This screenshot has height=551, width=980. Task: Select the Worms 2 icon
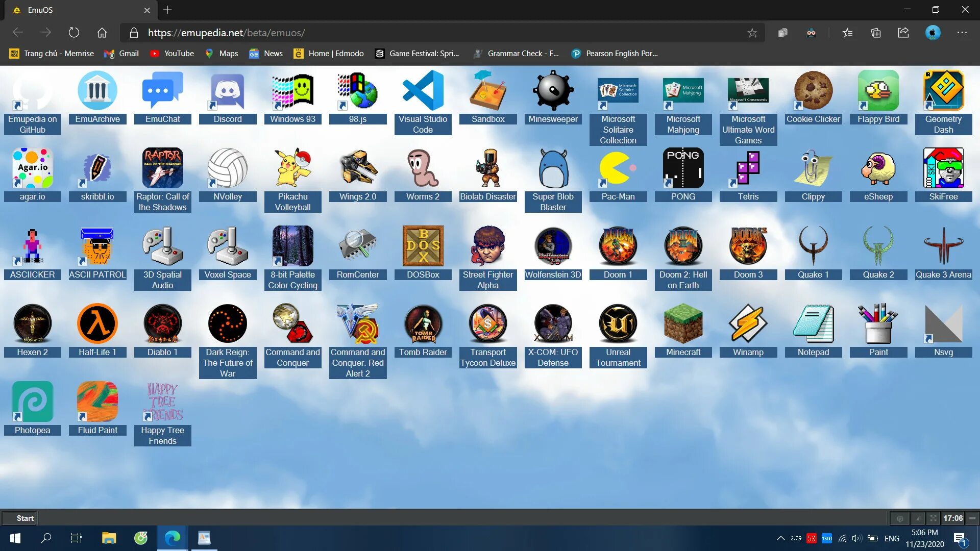point(423,175)
